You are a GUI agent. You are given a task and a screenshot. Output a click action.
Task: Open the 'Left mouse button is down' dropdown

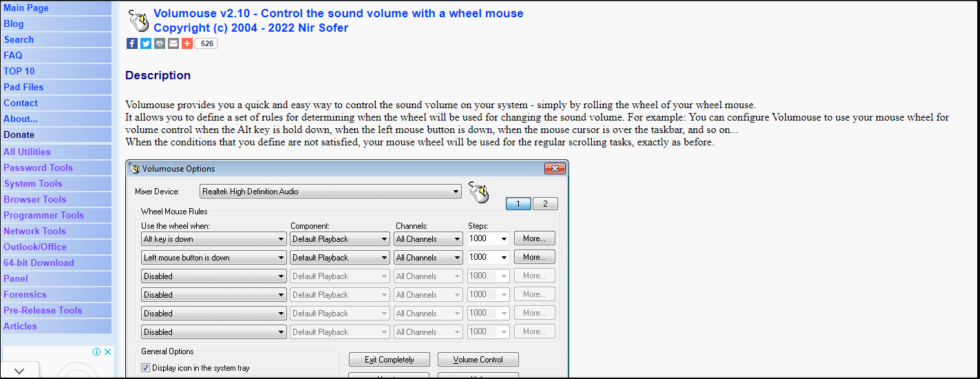(213, 258)
